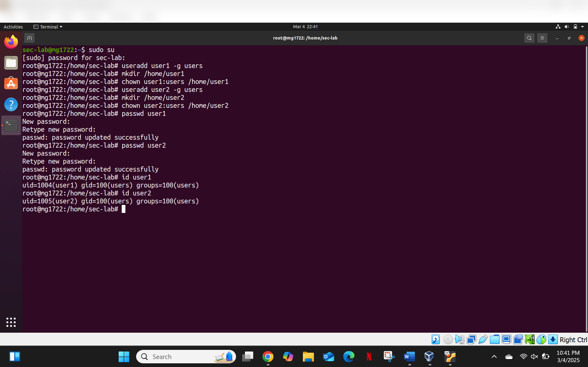Click the VirtualBox mouse integration icon
Viewport: 588px width, 367px height.
(541, 339)
